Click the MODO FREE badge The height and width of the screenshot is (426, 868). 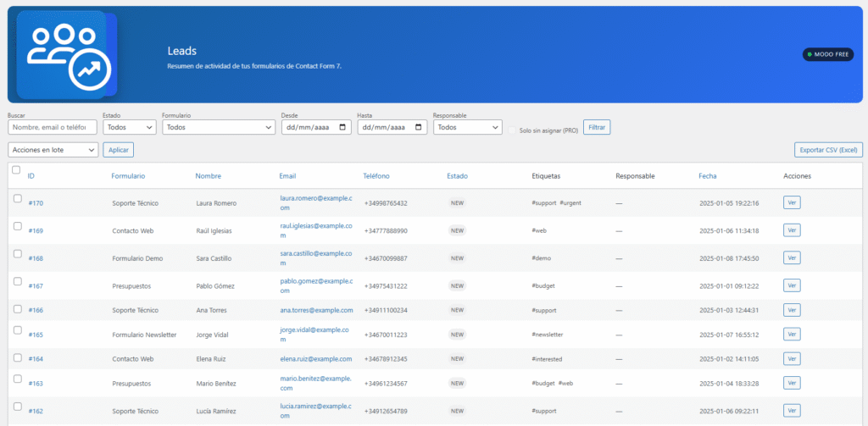pos(828,54)
